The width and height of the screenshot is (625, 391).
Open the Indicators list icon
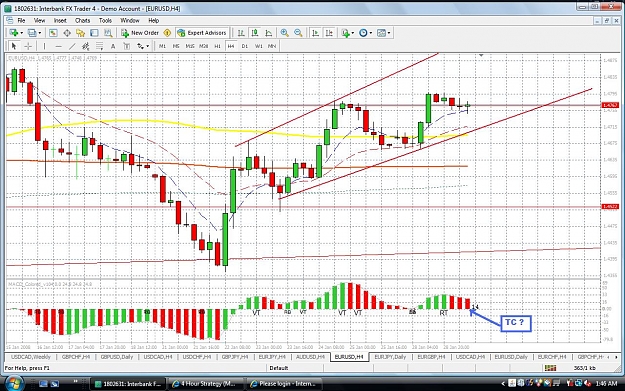pos(345,33)
